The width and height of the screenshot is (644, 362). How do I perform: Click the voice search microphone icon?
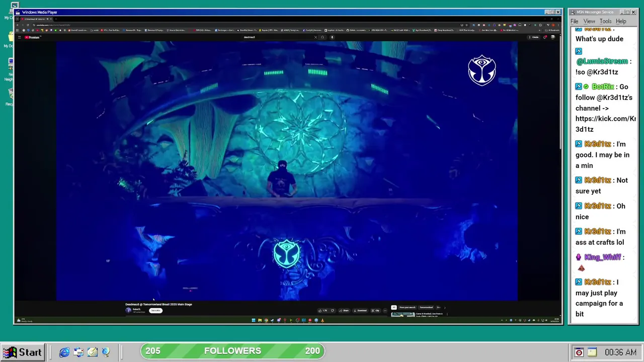click(x=332, y=37)
